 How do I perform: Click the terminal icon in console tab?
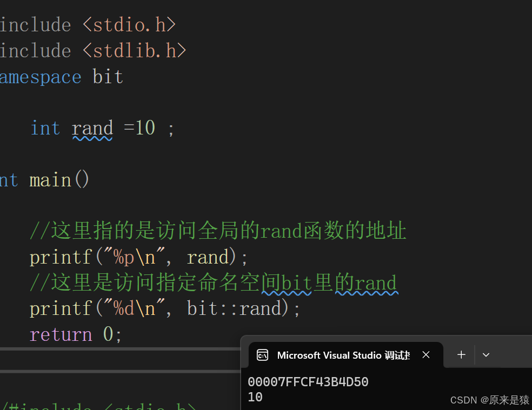point(262,355)
